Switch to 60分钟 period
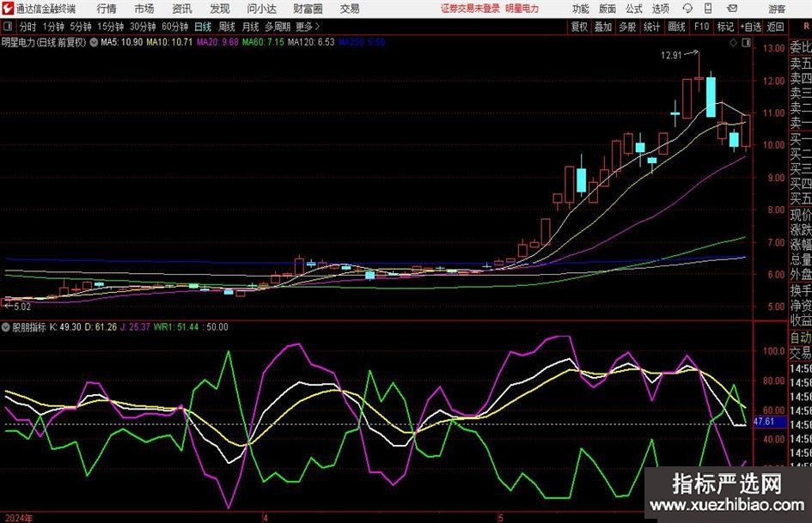The width and height of the screenshot is (812, 523). point(175,27)
